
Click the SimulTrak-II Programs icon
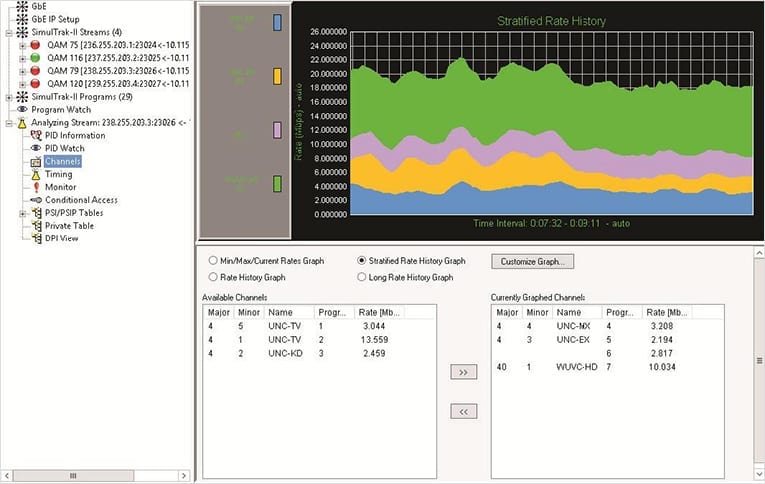pos(22,97)
